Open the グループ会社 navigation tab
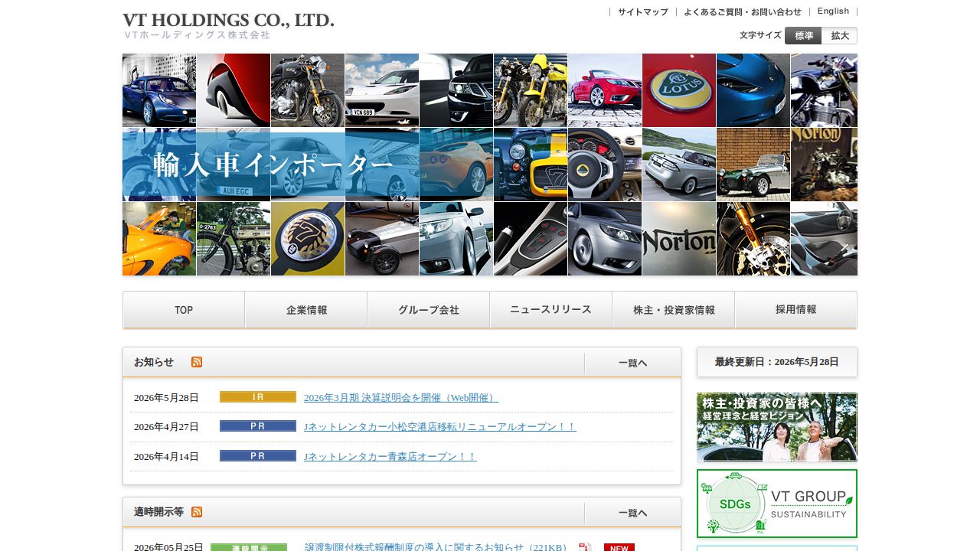Image resolution: width=980 pixels, height=551 pixels. [x=429, y=310]
